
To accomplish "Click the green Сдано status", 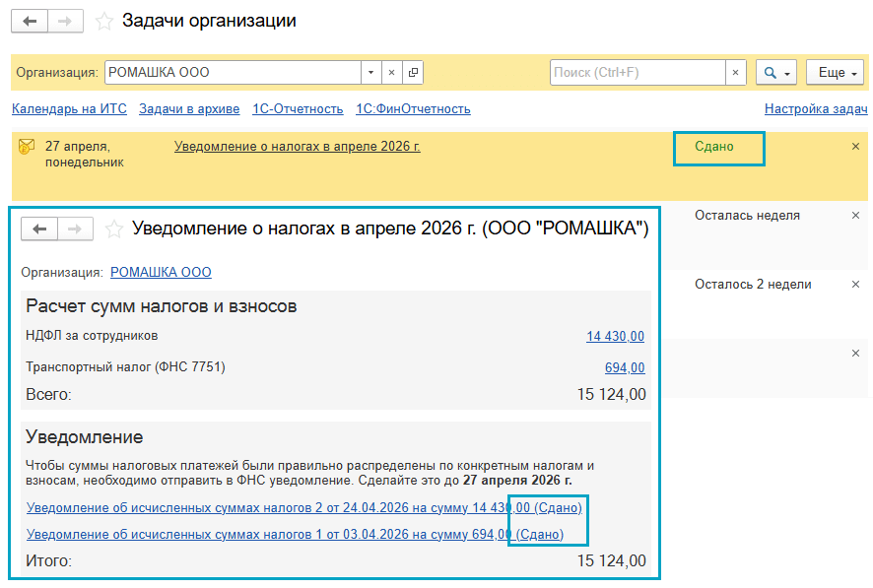I will click(x=713, y=147).
